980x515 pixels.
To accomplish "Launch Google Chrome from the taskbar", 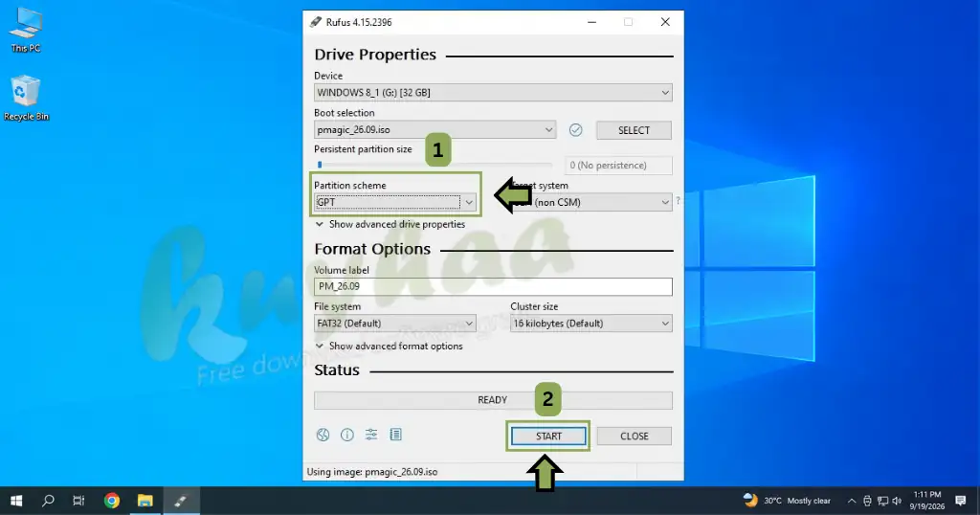I will [x=112, y=501].
